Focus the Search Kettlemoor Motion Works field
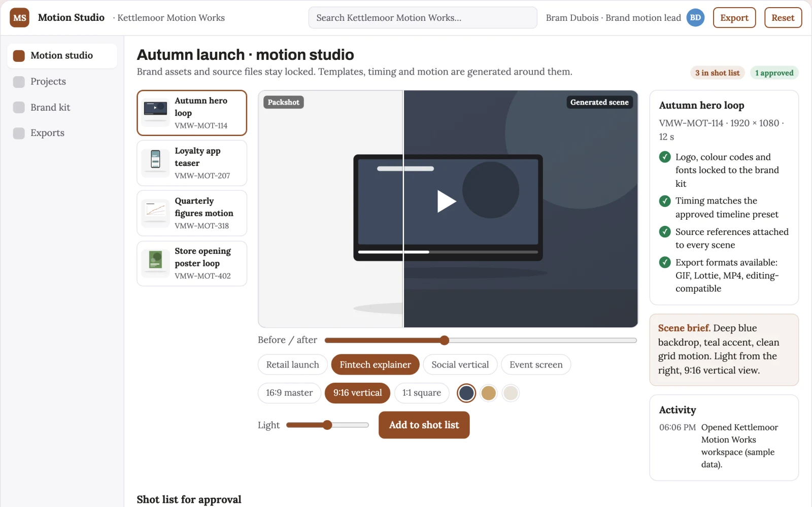 point(423,18)
